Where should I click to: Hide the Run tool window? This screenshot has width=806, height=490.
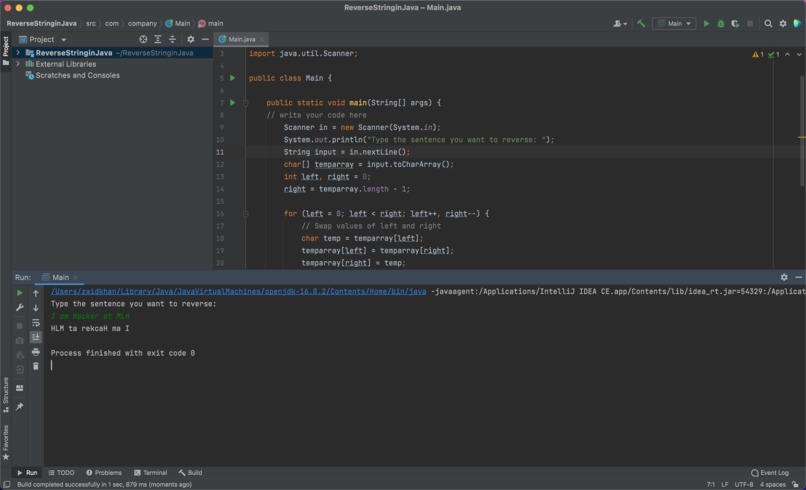798,277
